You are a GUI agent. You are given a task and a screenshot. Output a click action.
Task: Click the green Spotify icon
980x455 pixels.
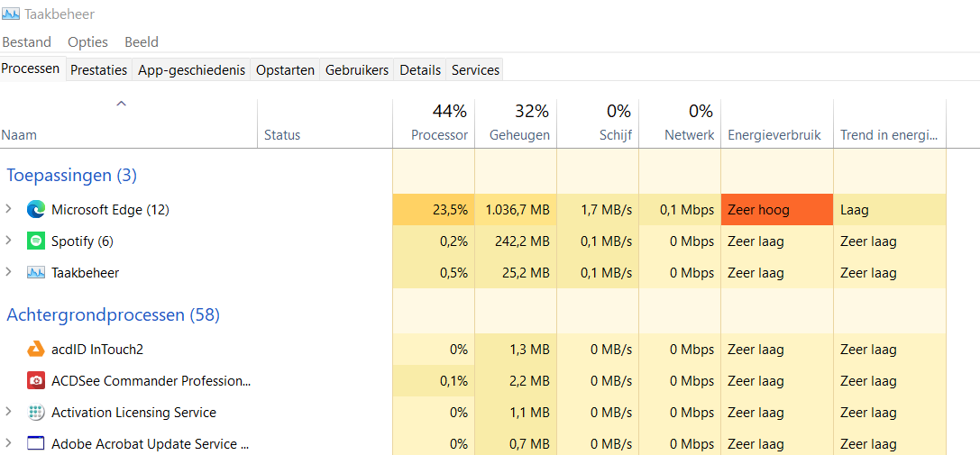tap(36, 241)
